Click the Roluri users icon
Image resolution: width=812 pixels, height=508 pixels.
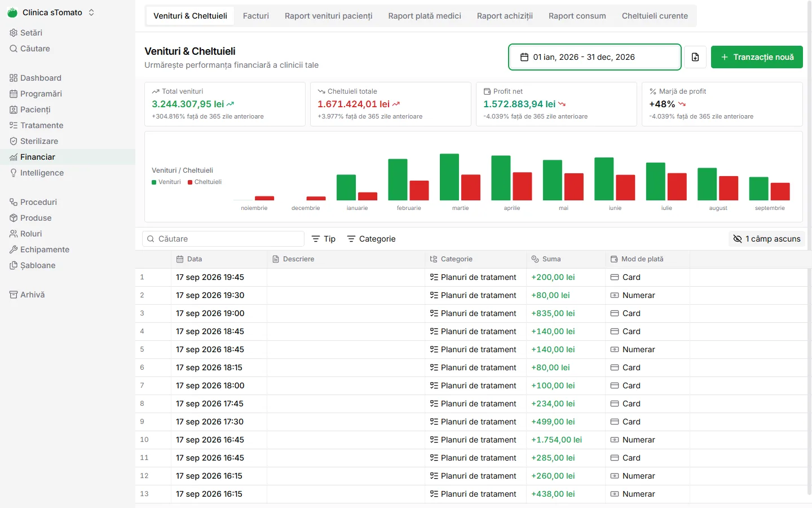[x=14, y=234]
